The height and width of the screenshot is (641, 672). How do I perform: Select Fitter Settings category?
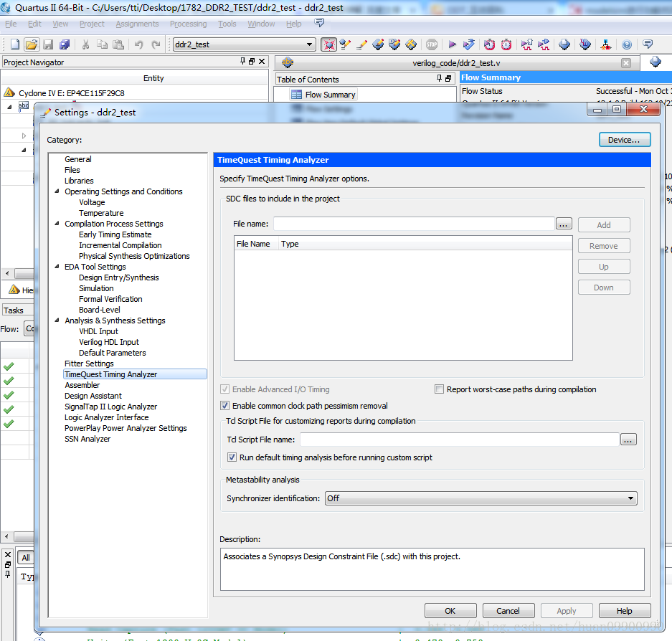tap(89, 364)
